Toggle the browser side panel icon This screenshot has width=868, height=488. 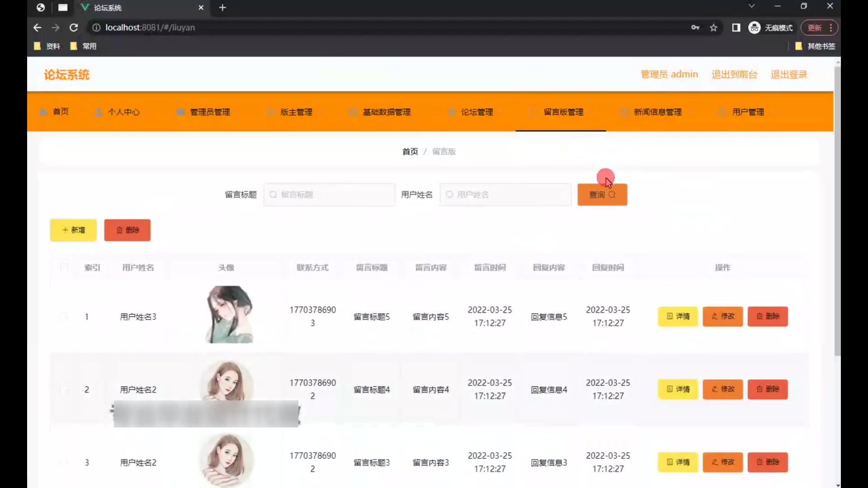[736, 28]
